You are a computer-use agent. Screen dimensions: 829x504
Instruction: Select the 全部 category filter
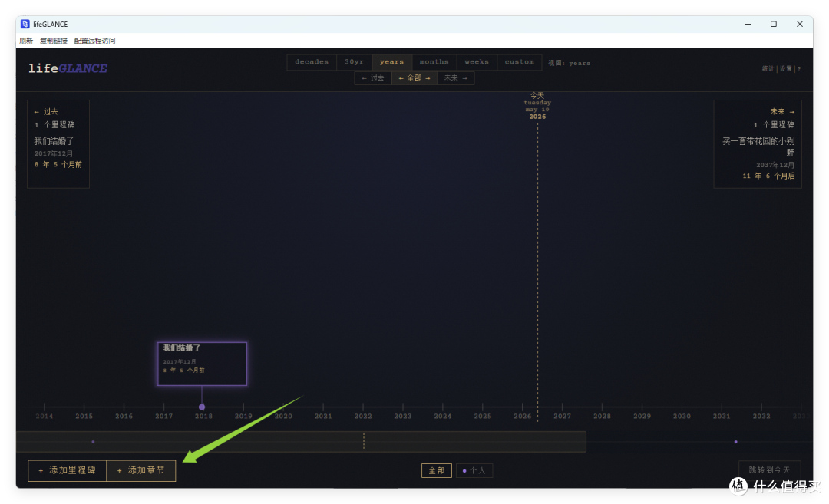436,470
